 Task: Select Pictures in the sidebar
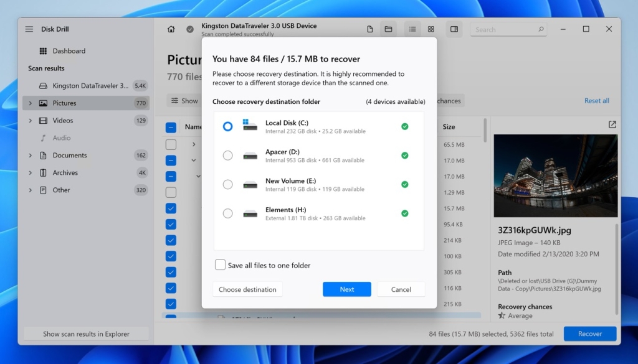point(86,103)
